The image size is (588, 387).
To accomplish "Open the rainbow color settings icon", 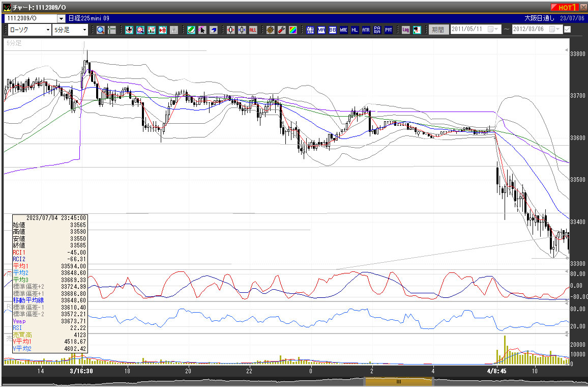I will point(293,30).
